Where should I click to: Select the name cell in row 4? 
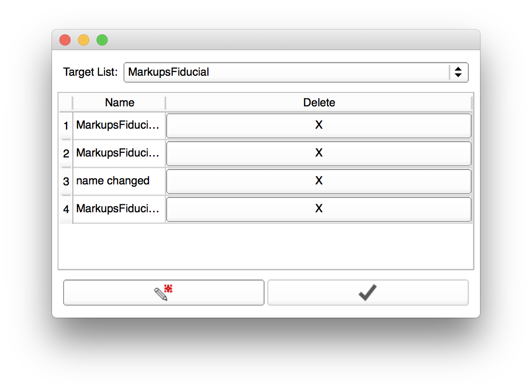click(x=119, y=209)
